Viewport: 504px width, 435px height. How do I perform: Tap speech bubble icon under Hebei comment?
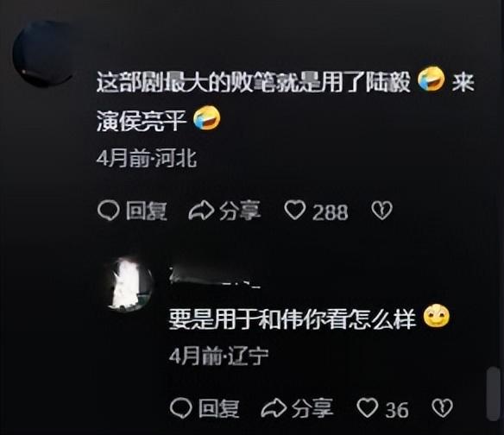(x=109, y=211)
